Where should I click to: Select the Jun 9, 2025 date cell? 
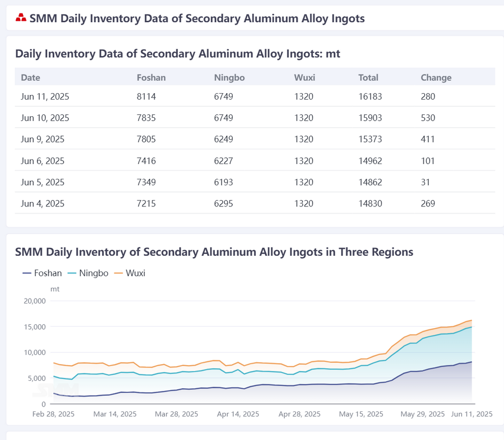pos(42,139)
